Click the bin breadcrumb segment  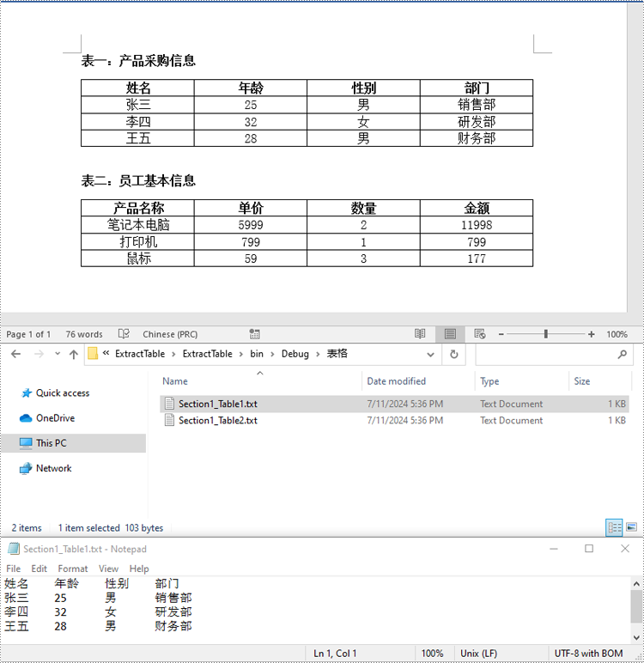click(257, 354)
